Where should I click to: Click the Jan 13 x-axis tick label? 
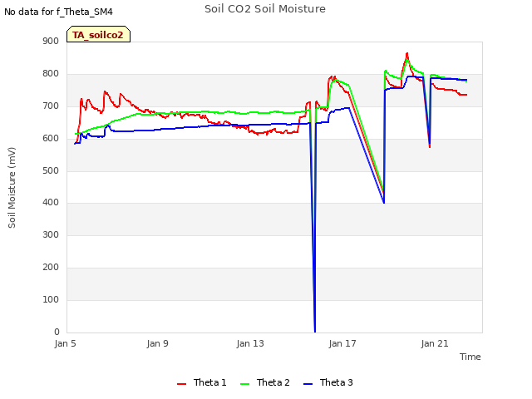(x=250, y=343)
